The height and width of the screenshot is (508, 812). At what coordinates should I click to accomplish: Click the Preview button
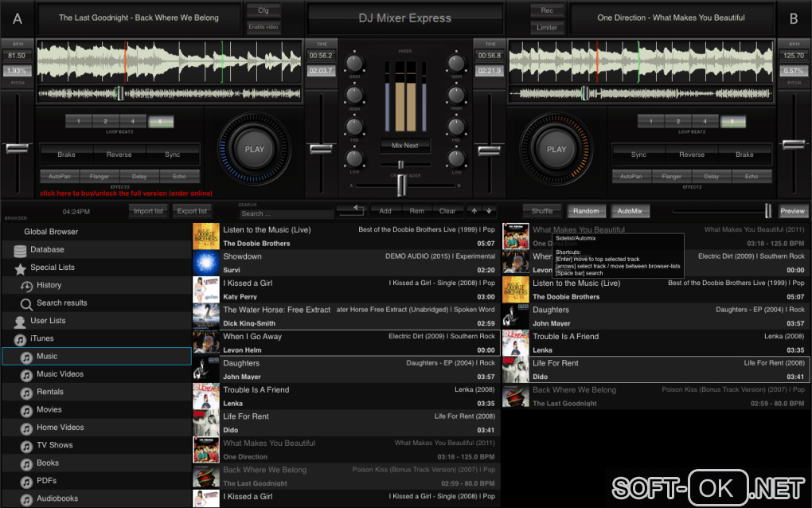tap(793, 211)
